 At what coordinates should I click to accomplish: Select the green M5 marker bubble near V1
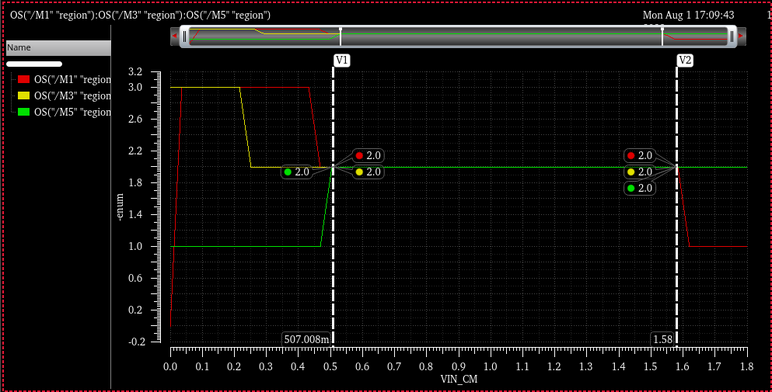[x=296, y=172]
